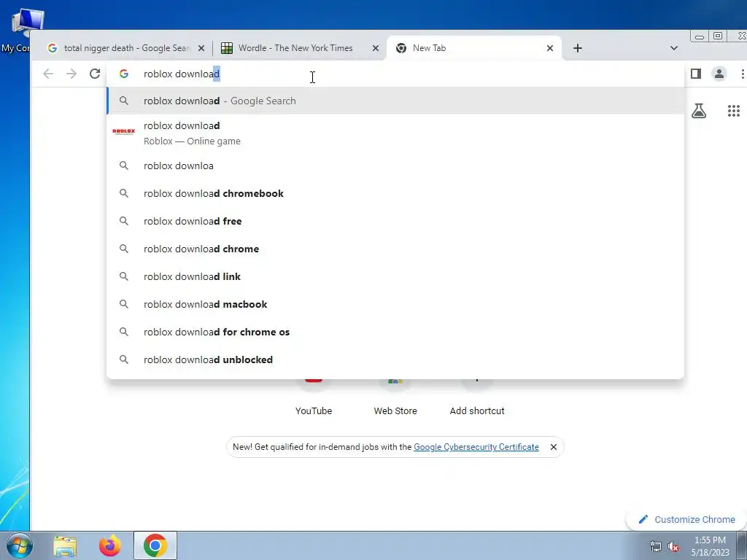747x560 pixels.
Task: Launch Firefox from the taskbar
Action: 110,545
